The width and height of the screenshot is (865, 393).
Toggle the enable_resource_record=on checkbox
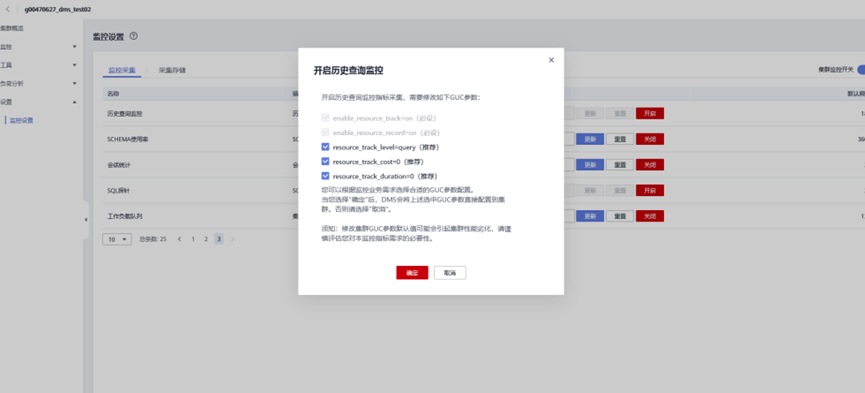click(x=325, y=132)
